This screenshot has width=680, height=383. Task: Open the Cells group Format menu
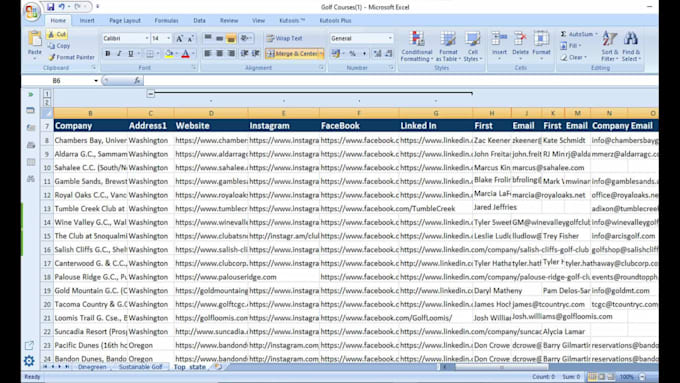pyautogui.click(x=541, y=46)
